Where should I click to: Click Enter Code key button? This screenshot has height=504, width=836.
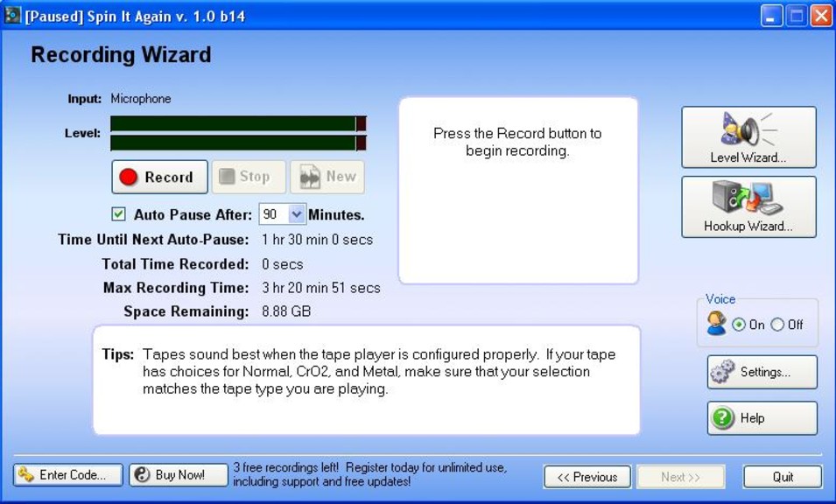point(68,475)
